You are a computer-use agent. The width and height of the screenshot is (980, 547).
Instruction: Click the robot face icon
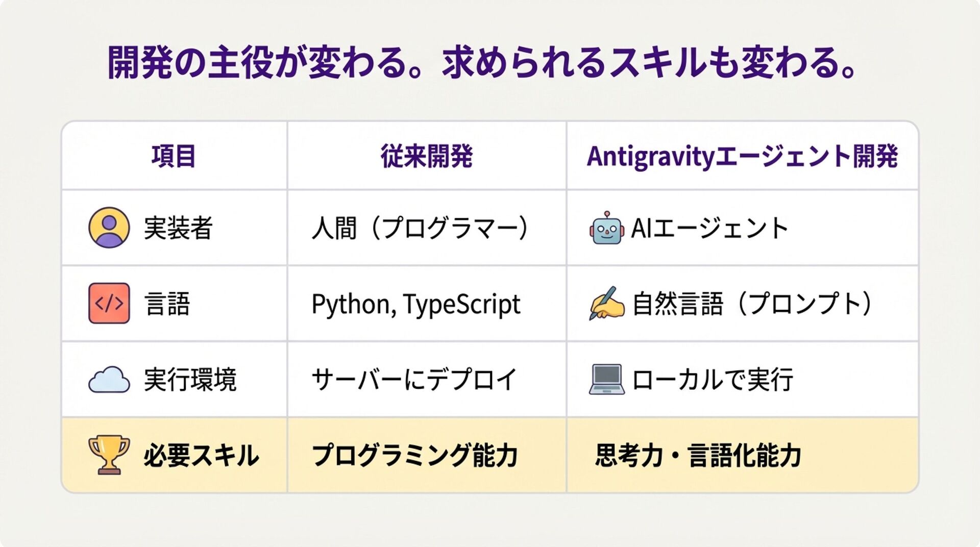coord(606,229)
